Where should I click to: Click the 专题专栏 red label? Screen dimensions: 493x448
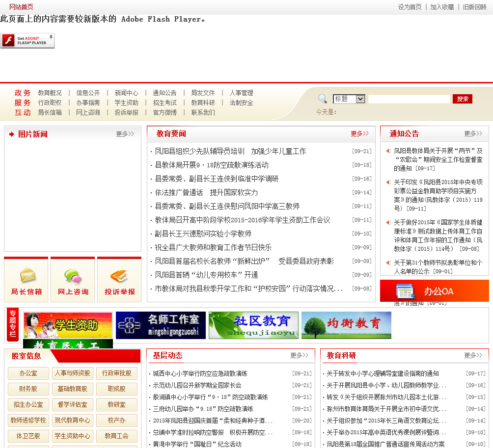pos(13,324)
